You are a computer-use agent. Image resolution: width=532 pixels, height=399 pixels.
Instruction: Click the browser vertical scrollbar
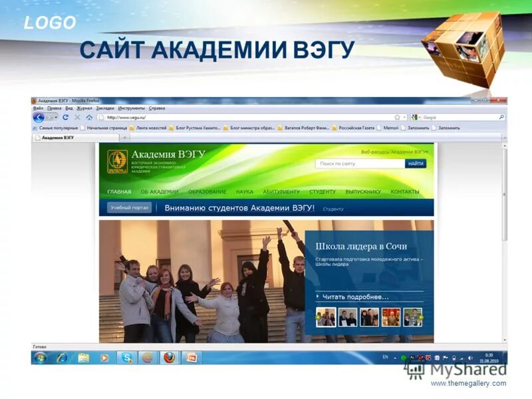pos(505,194)
